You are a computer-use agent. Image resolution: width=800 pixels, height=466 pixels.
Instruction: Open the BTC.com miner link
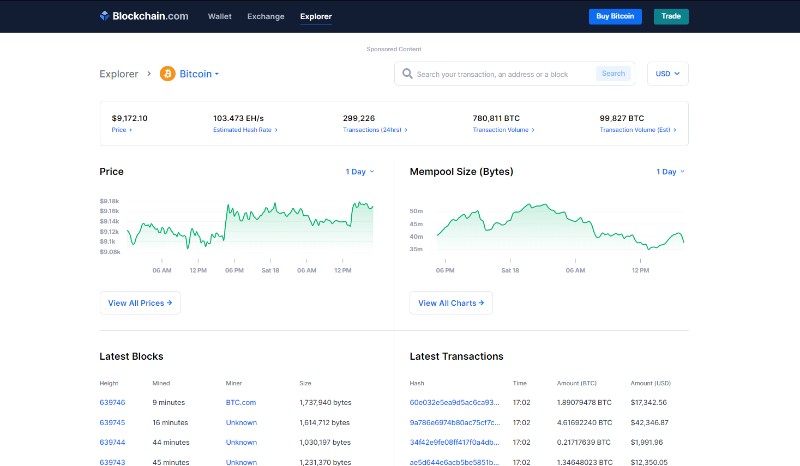241,402
